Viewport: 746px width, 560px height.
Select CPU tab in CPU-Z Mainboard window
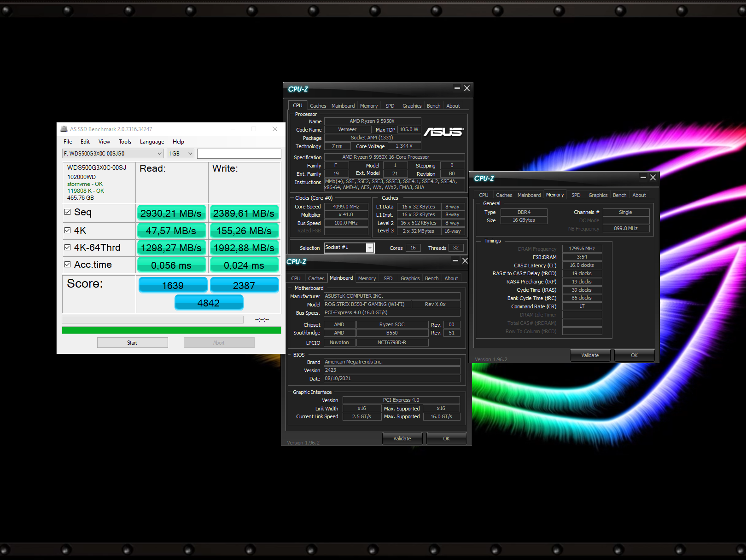pyautogui.click(x=296, y=278)
